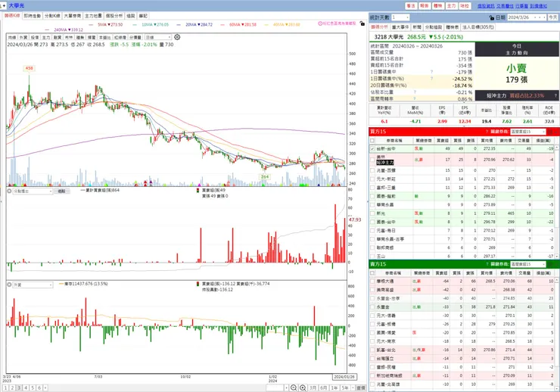Open the 分點進出 indicator dropdown
This screenshot has width=560, height=392.
pos(33,191)
